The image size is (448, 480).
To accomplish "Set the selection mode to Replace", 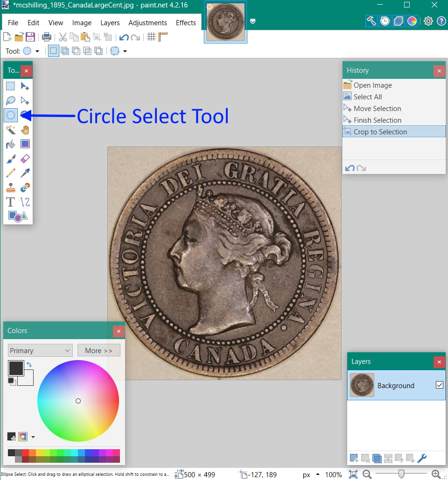I will [x=54, y=51].
